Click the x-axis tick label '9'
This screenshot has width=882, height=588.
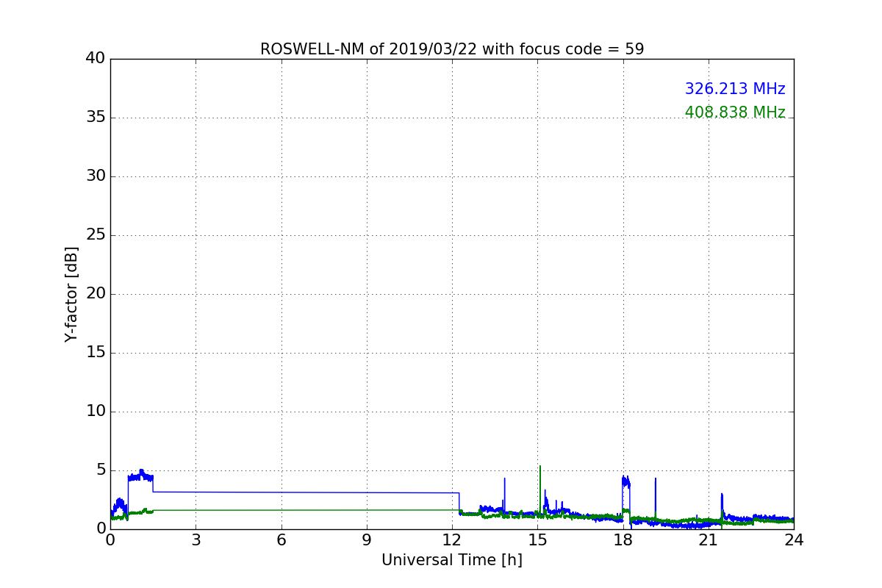click(367, 539)
